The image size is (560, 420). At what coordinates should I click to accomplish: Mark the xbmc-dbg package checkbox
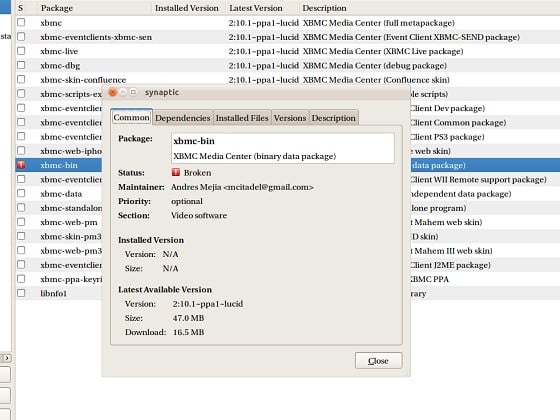click(x=21, y=65)
